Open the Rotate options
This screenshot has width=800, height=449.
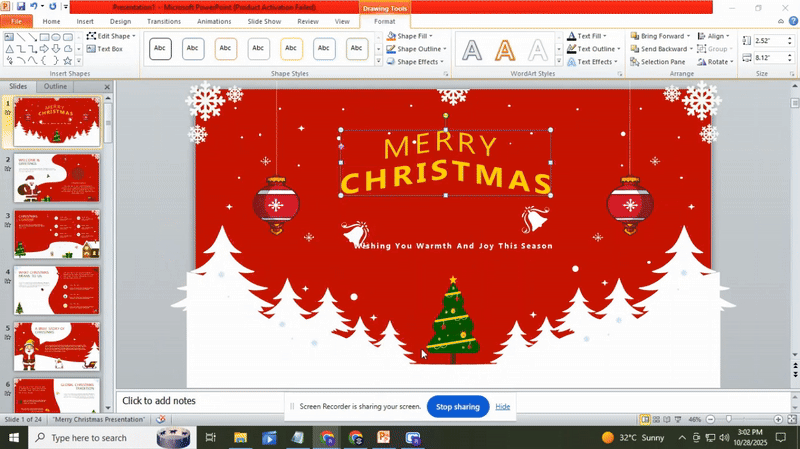coord(717,62)
